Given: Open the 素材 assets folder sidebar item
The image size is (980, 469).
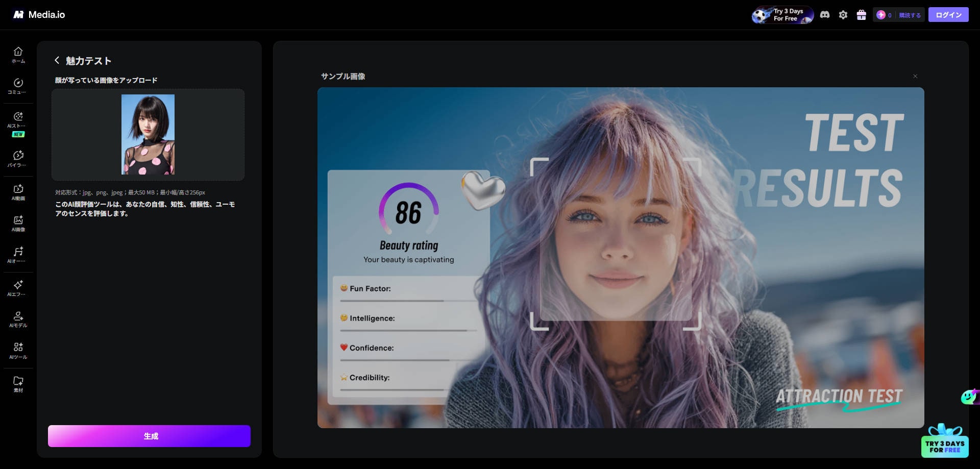Looking at the screenshot, I should pyautogui.click(x=18, y=384).
